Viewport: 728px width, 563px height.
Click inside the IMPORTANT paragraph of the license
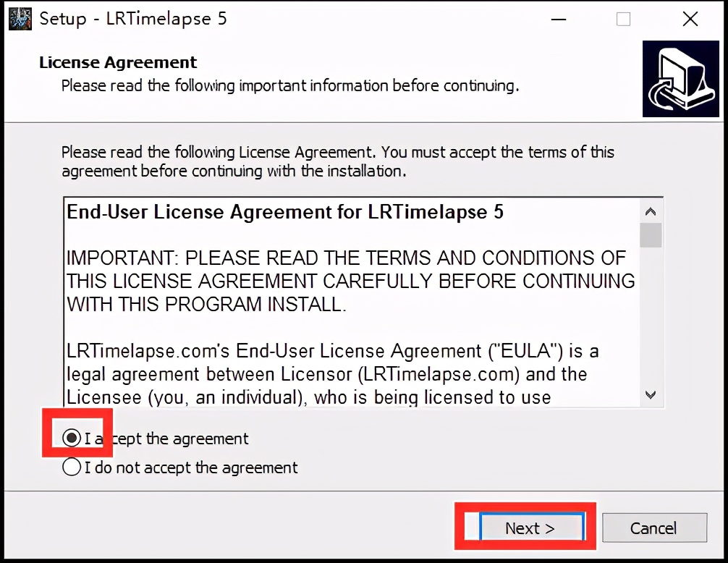[350, 281]
